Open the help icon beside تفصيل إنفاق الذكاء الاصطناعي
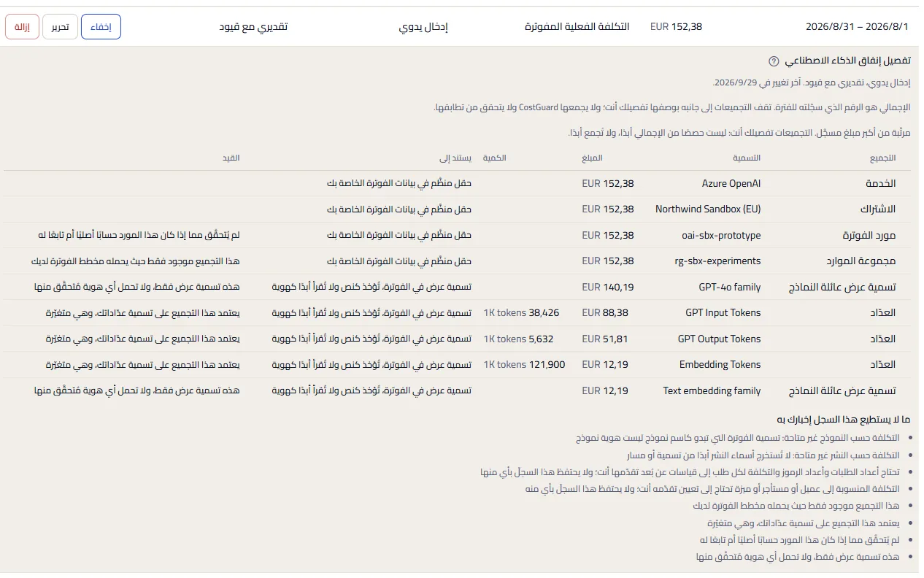This screenshot has height=578, width=924. pyautogui.click(x=774, y=61)
